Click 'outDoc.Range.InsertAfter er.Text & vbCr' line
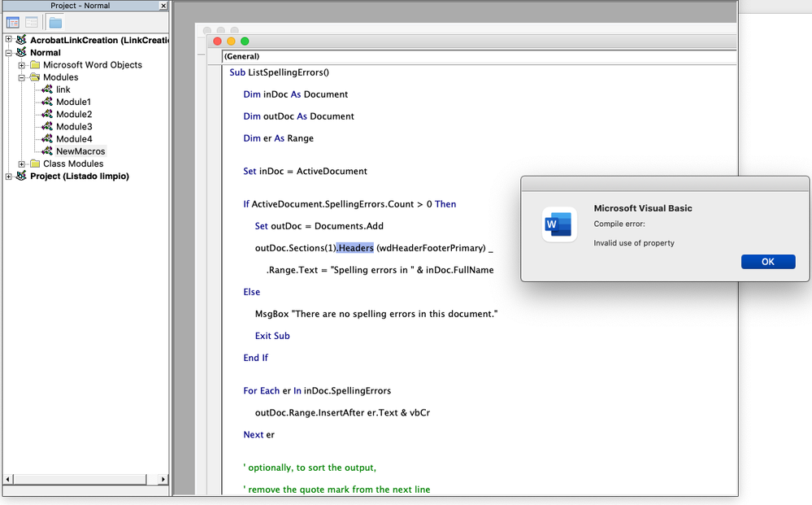 342,413
